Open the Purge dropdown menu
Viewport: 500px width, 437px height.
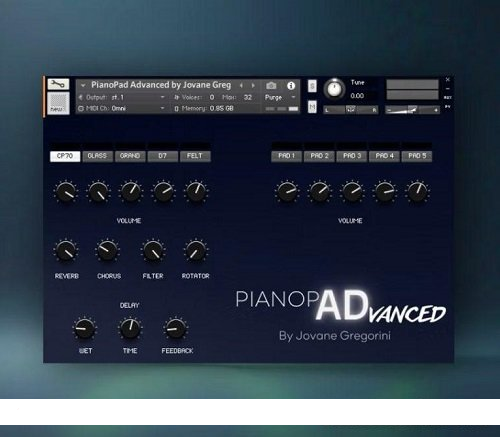tap(280, 97)
